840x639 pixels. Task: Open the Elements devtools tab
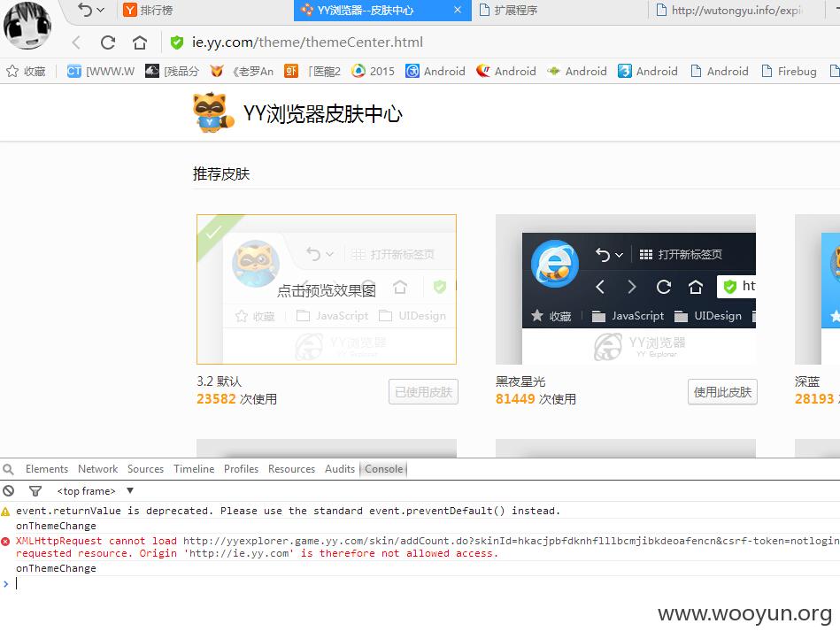[47, 469]
